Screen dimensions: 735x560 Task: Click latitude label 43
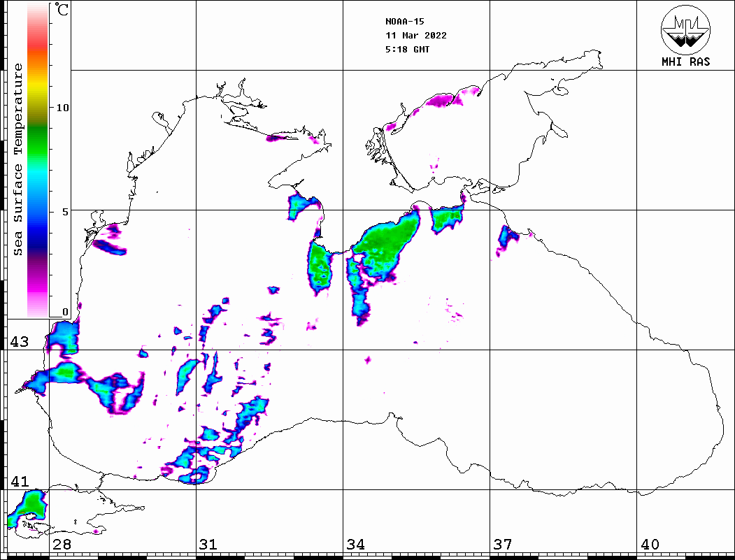pos(19,342)
